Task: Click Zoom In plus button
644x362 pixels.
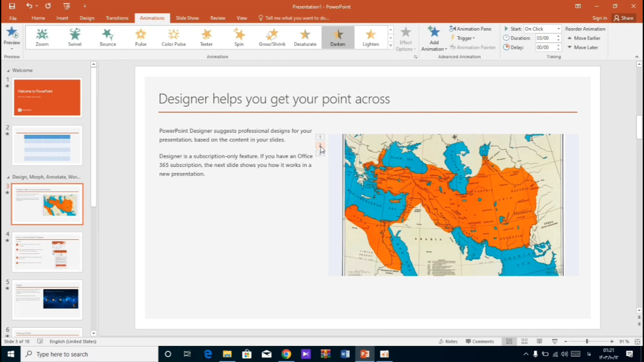Action: [x=612, y=341]
